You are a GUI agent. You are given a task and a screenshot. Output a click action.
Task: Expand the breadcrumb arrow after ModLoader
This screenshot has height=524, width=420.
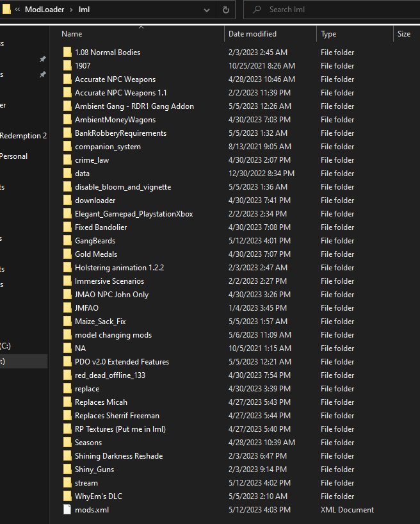click(71, 10)
